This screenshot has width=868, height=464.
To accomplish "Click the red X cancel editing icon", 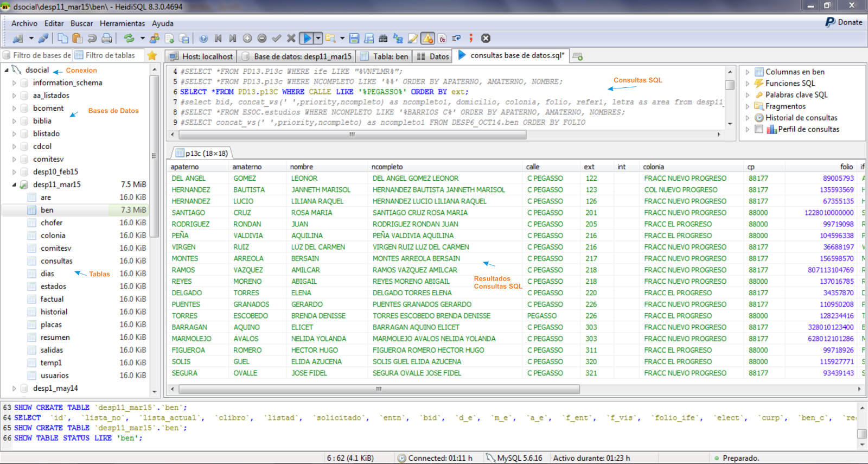I will pos(291,39).
